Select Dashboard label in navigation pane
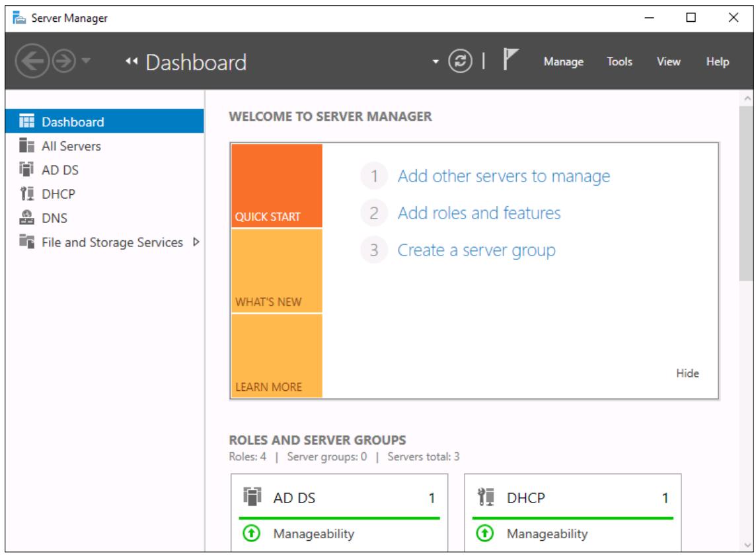Screen dimensions: 756x556 (73, 122)
